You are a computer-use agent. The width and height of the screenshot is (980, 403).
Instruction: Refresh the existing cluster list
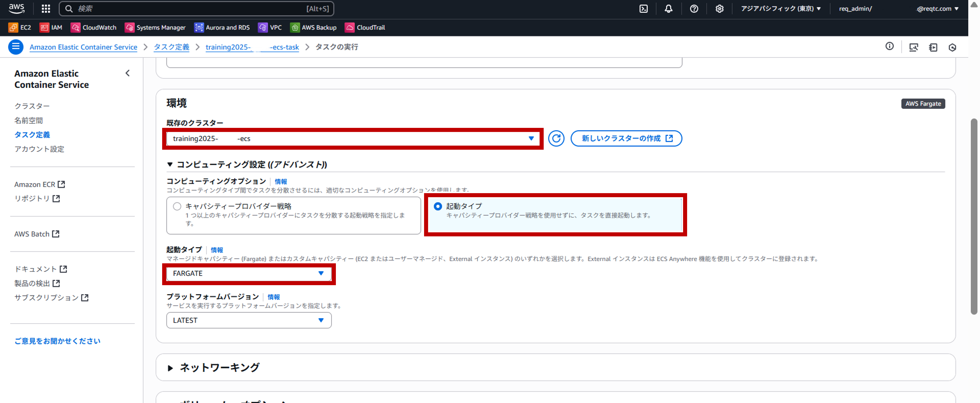coord(556,139)
